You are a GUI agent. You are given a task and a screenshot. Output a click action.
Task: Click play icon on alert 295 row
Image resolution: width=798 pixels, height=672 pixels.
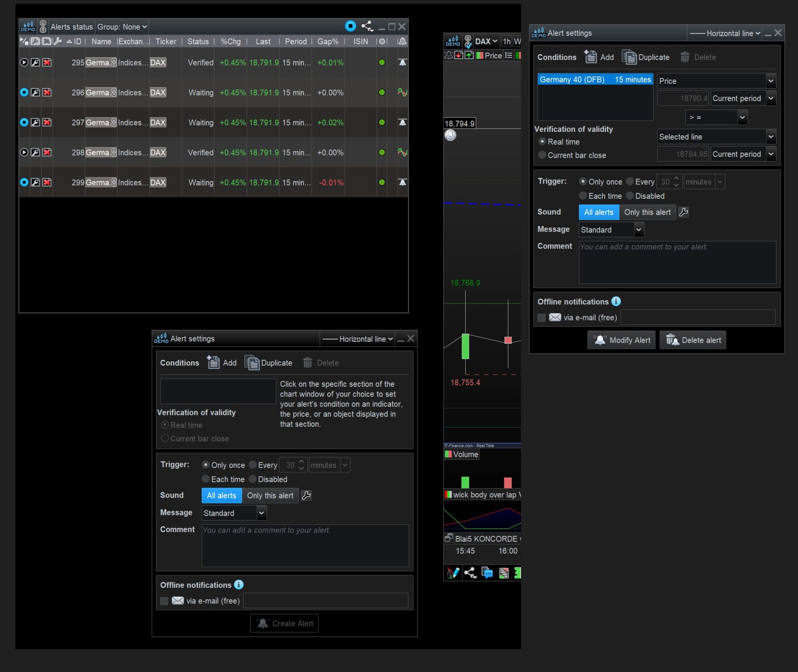24,62
